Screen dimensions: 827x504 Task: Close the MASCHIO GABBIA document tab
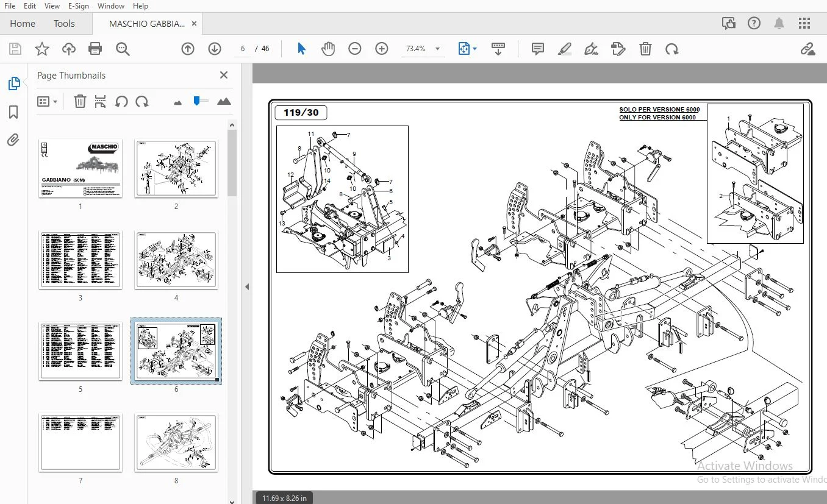coord(194,24)
